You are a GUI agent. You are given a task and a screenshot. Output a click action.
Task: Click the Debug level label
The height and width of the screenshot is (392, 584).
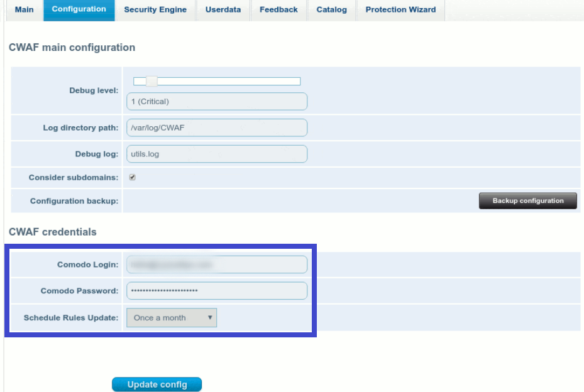tap(94, 90)
